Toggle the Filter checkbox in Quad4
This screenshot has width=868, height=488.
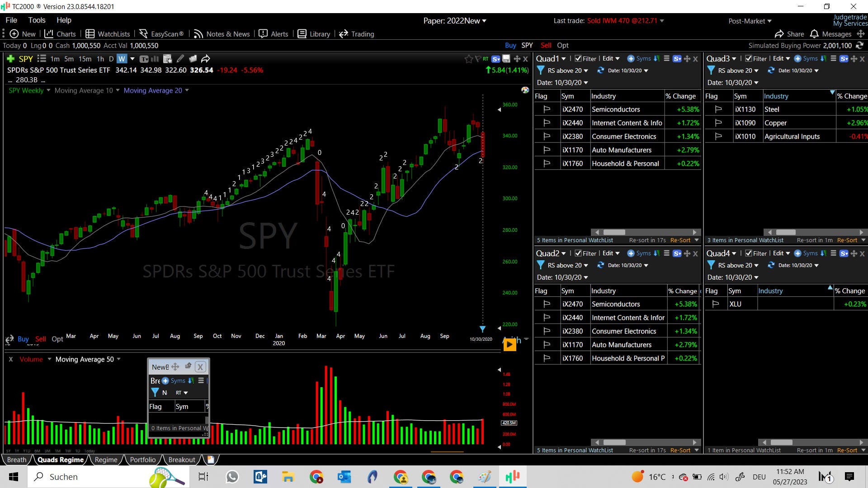[x=749, y=253]
